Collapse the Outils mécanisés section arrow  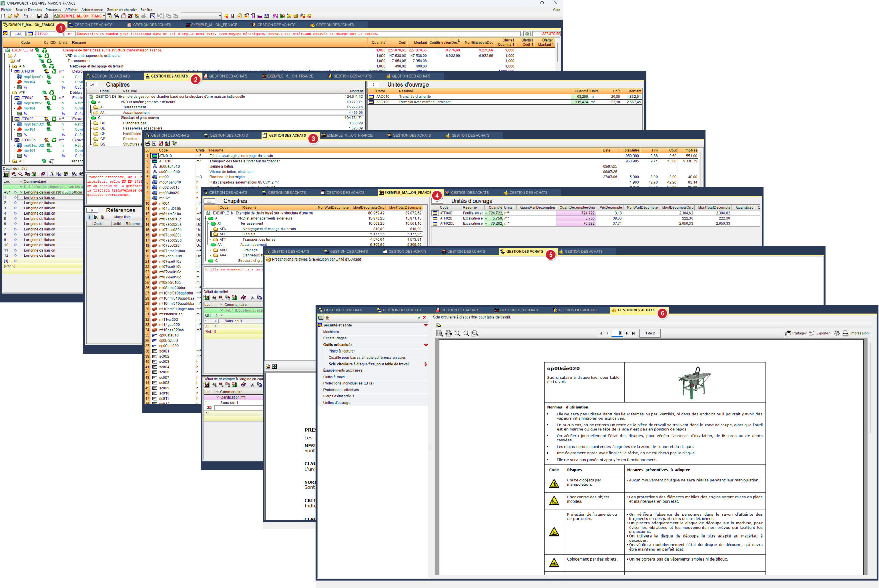(x=426, y=345)
